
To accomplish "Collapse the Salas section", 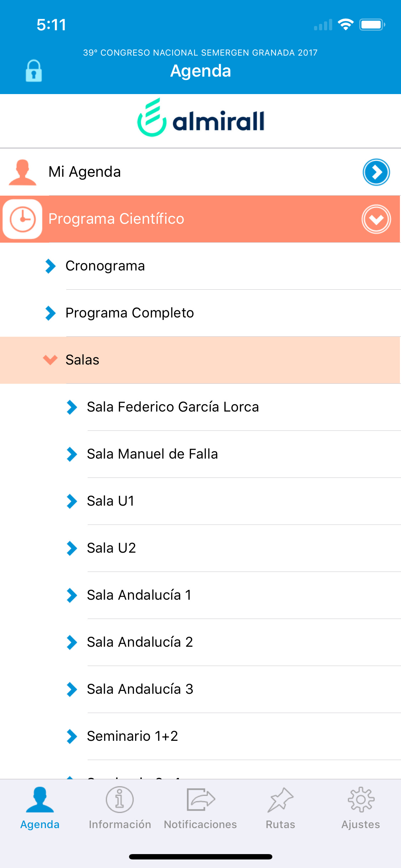I will 200,360.
